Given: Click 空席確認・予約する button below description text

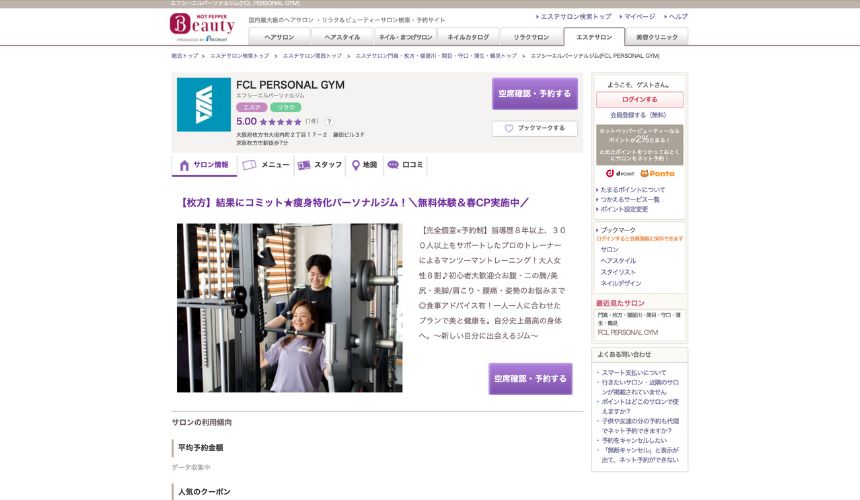Looking at the screenshot, I should pyautogui.click(x=530, y=379).
